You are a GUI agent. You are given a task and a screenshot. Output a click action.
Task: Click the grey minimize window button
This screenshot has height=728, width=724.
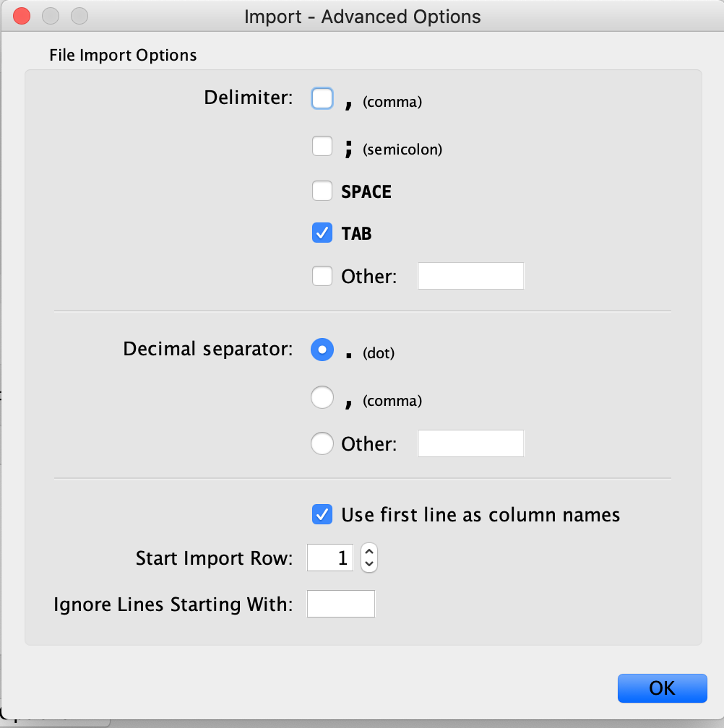51,16
